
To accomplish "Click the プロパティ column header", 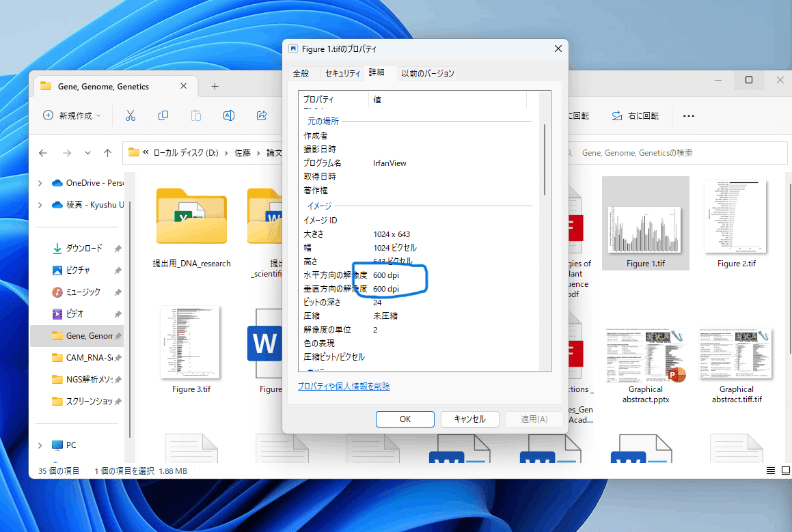I will [x=334, y=100].
